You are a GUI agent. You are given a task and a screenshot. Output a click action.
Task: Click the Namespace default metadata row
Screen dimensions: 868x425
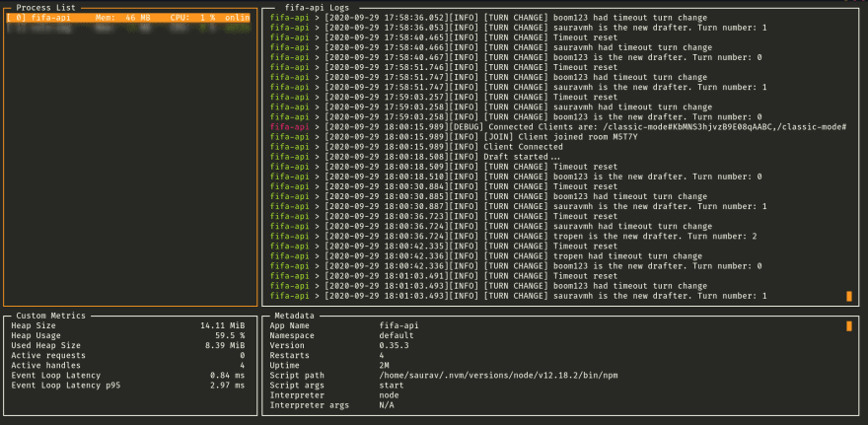pos(341,336)
